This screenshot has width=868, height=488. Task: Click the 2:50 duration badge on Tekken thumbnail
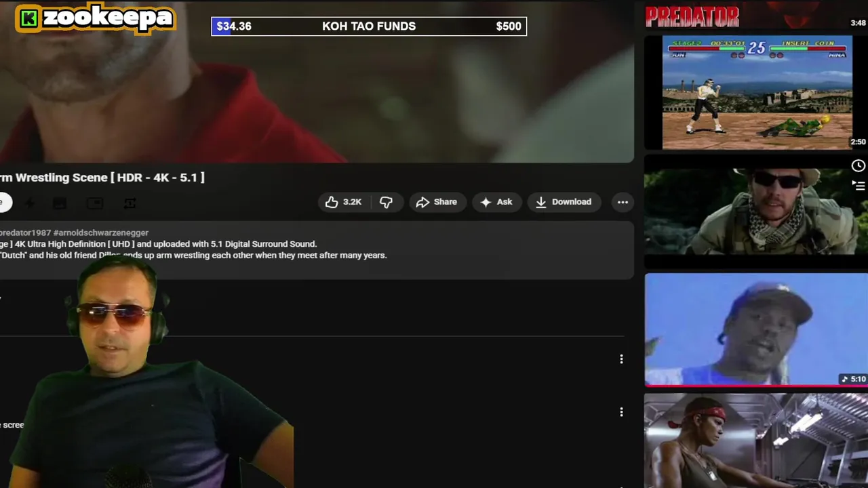(x=858, y=142)
